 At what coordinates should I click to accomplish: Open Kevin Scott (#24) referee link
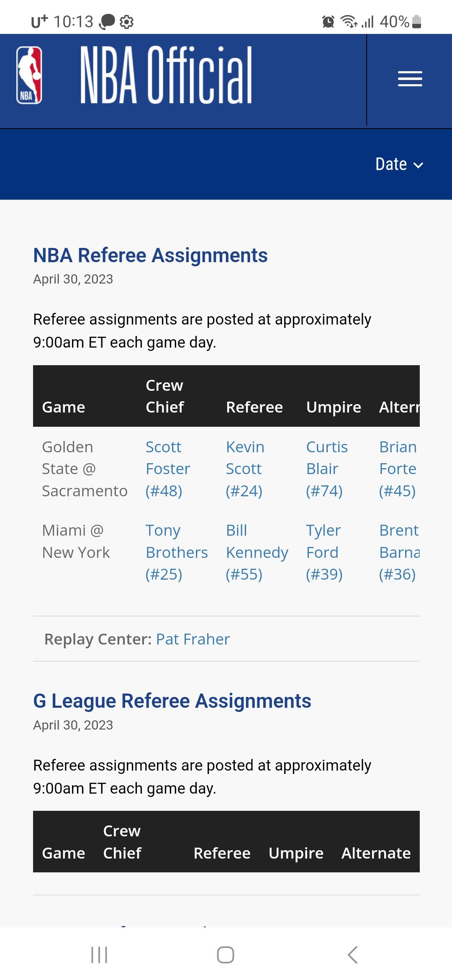(245, 469)
